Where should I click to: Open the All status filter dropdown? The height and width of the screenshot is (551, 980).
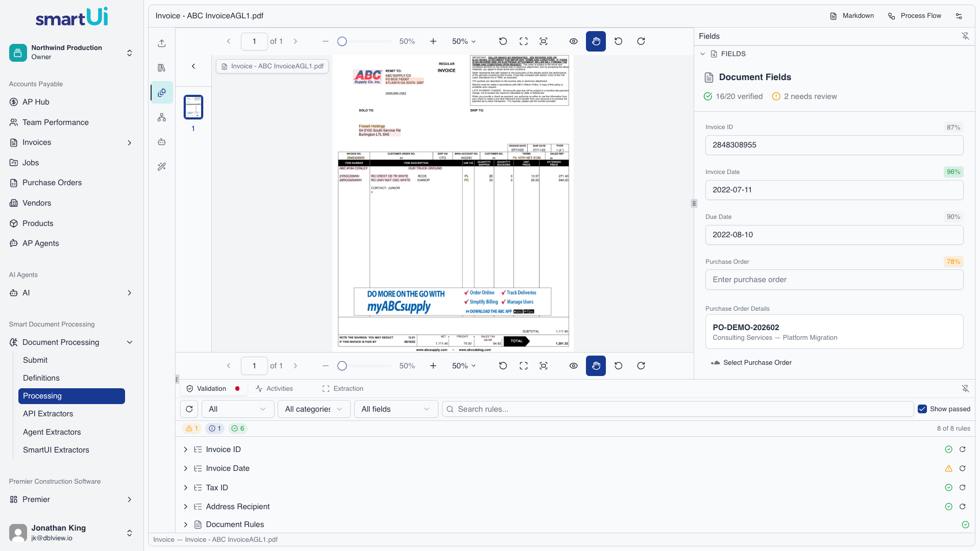(x=238, y=409)
